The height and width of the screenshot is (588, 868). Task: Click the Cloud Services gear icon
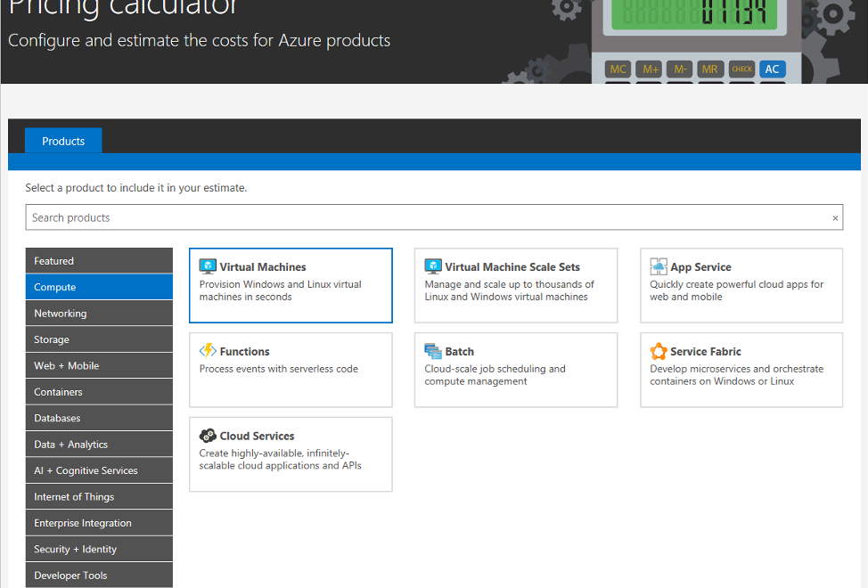(x=208, y=435)
